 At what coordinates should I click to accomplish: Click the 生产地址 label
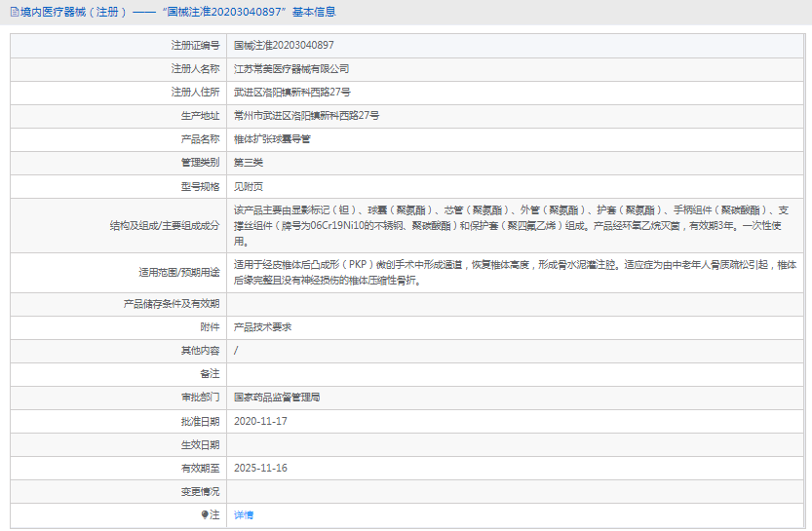(201, 115)
